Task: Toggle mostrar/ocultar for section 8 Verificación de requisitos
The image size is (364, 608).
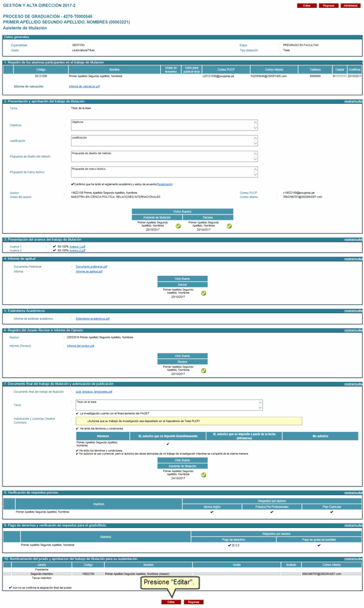Action: 353,493
